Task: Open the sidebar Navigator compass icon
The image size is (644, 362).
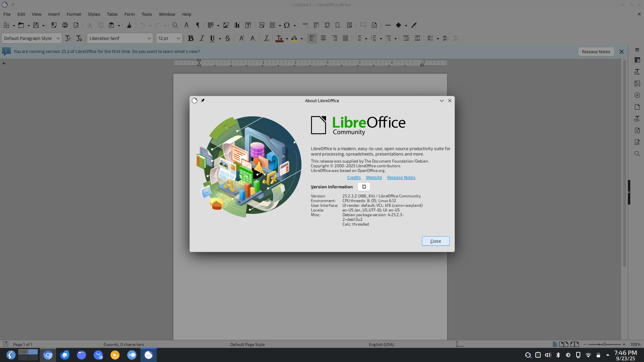Action: [637, 95]
